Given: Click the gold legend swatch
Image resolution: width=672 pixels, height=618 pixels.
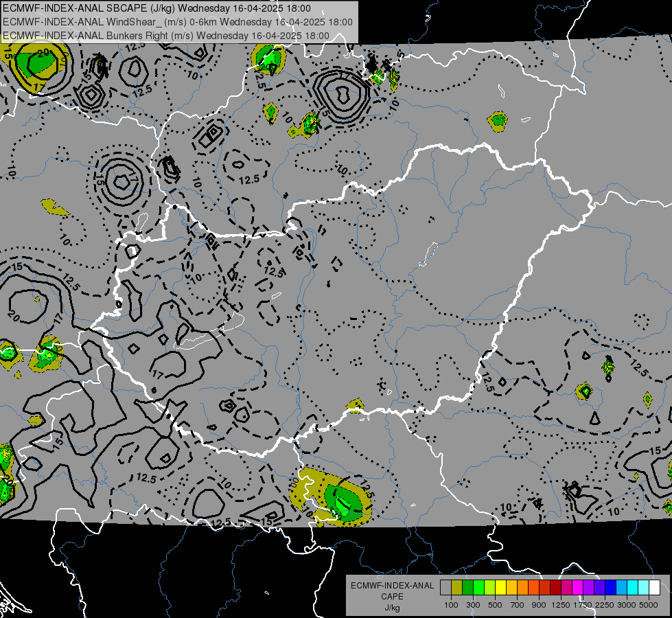Looking at the screenshot, I should point(511,588).
